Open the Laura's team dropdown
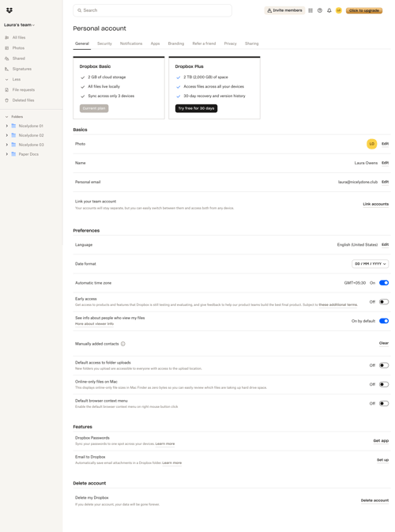Screen dimensions: 395x532 (19, 25)
